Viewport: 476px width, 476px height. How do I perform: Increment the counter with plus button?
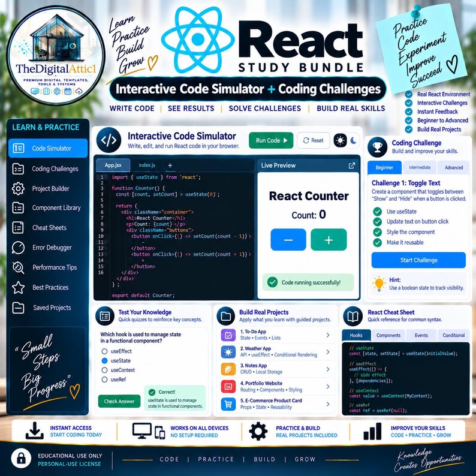tap(329, 240)
